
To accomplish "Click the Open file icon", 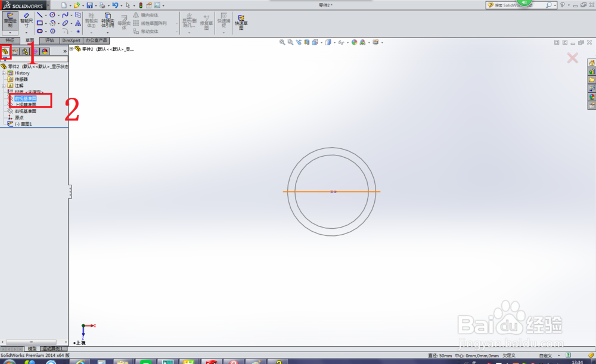I will (77, 5).
